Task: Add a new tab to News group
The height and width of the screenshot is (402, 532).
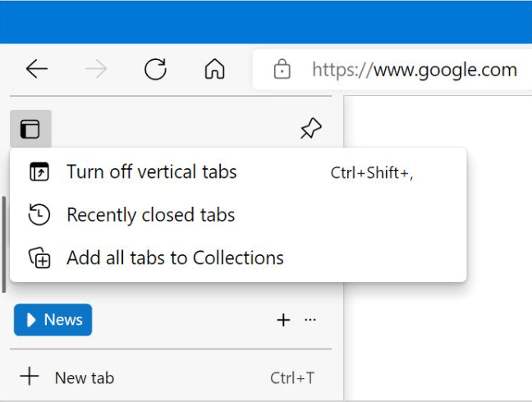Action: 283,320
